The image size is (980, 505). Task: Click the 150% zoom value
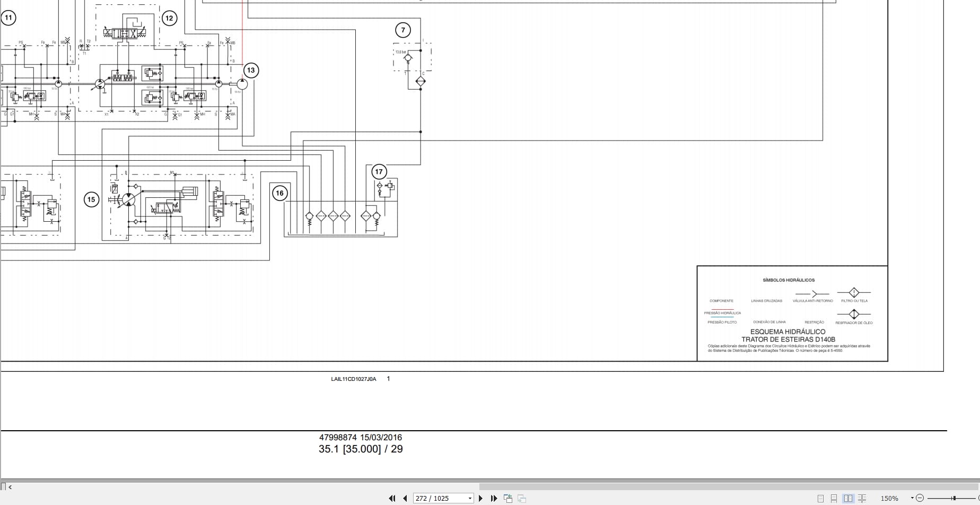[889, 498]
